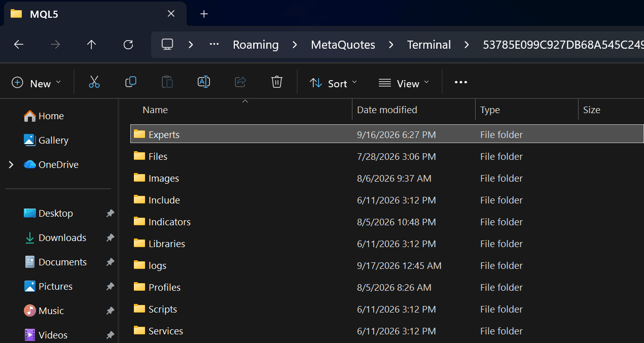644x343 pixels.
Task: Click the Rename icon in toolbar
Action: pyautogui.click(x=204, y=82)
